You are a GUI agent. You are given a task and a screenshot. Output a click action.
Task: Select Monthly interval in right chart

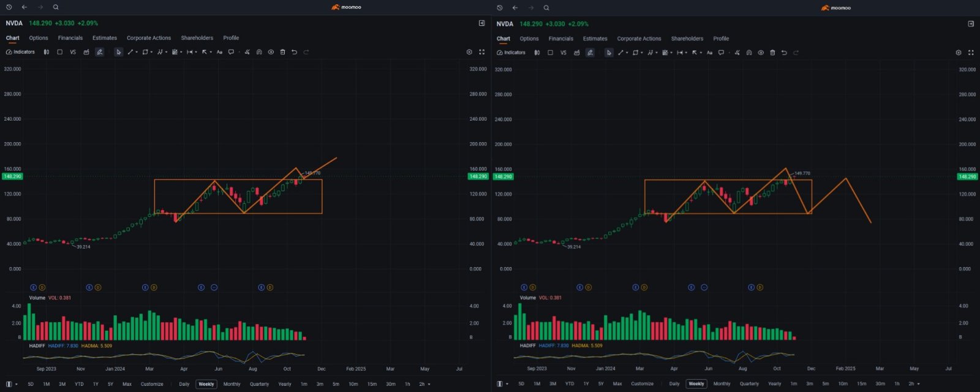click(x=722, y=384)
